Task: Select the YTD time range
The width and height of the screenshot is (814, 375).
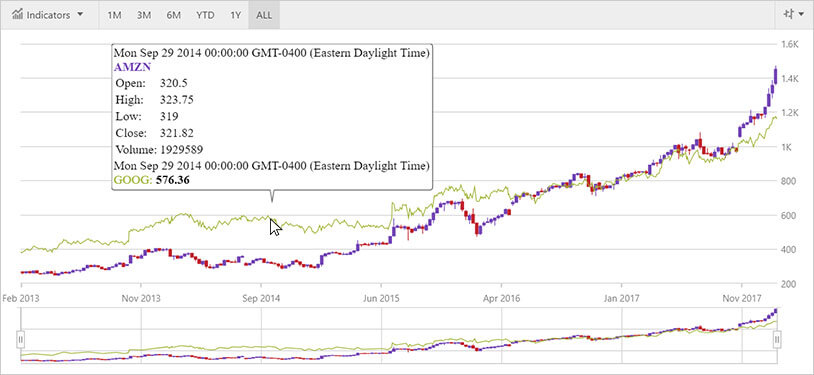Action: (205, 15)
